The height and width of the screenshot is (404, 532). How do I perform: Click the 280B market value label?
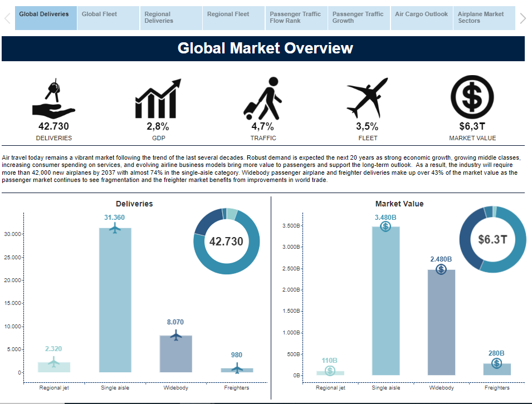click(496, 353)
